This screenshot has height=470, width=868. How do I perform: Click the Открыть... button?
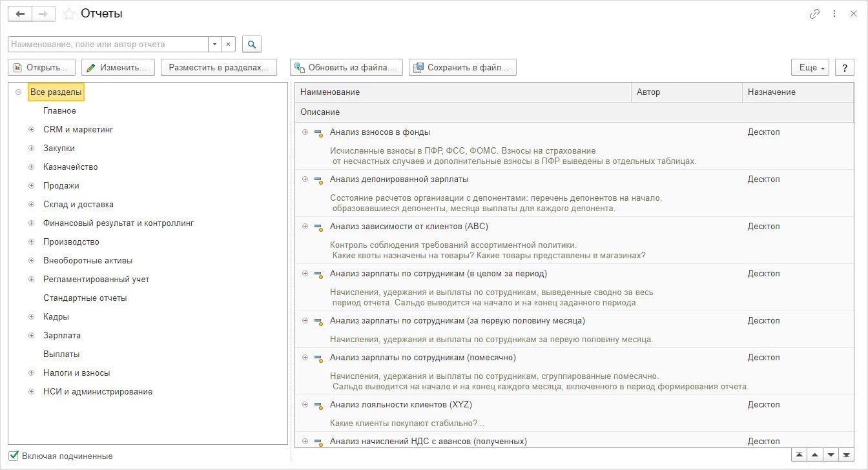(x=41, y=67)
